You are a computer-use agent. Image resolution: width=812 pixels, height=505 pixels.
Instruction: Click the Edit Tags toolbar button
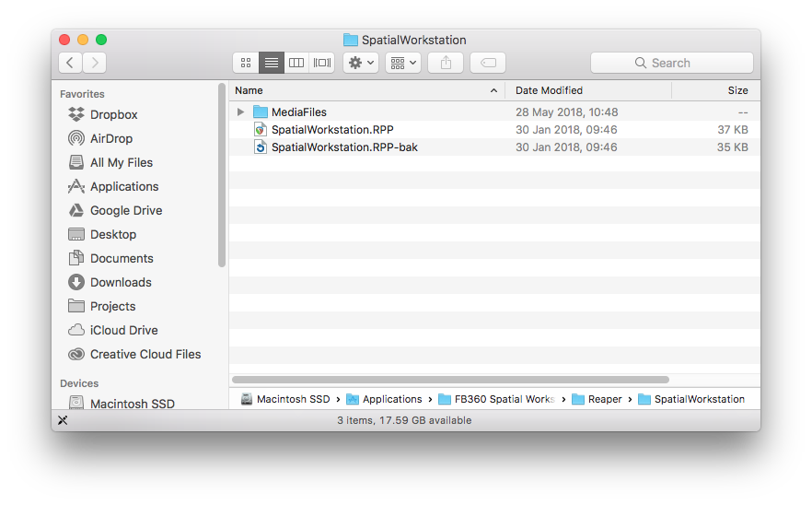pyautogui.click(x=488, y=63)
